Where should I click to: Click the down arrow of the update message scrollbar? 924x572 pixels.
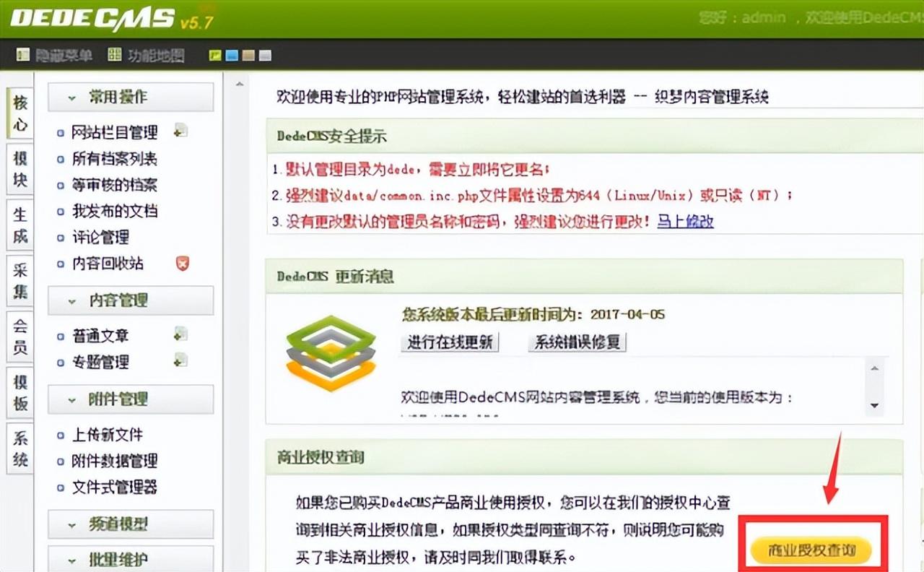875,405
